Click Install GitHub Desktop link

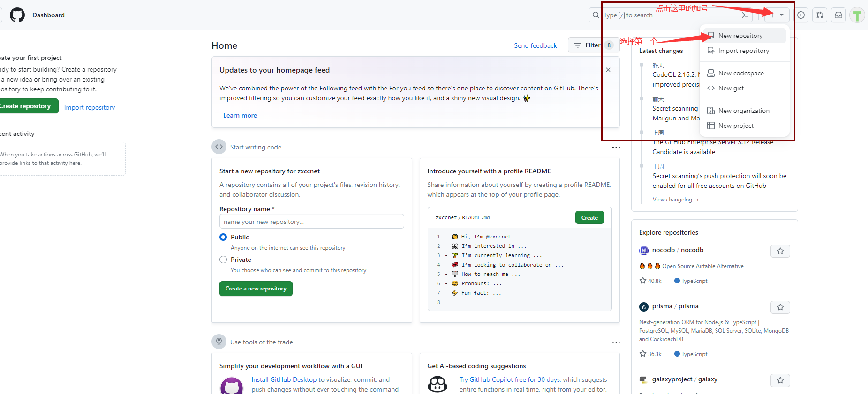pos(284,379)
